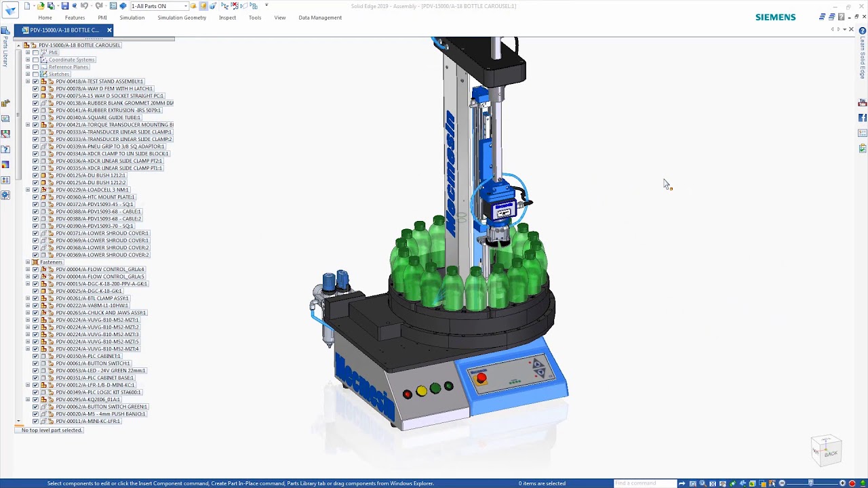Close the PDV-15000/A-18 BOTTLE C... document tab
The width and height of the screenshot is (868, 488).
pyautogui.click(x=109, y=30)
